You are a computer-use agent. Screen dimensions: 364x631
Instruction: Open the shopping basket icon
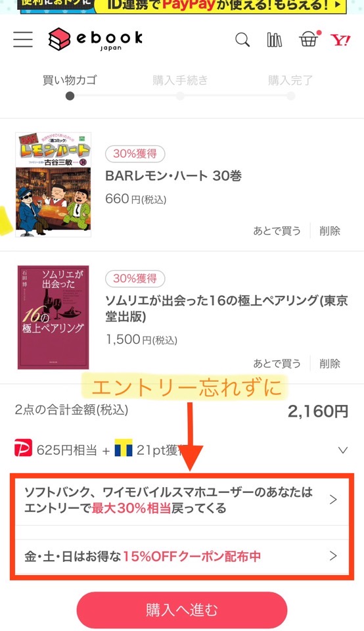pos(309,40)
